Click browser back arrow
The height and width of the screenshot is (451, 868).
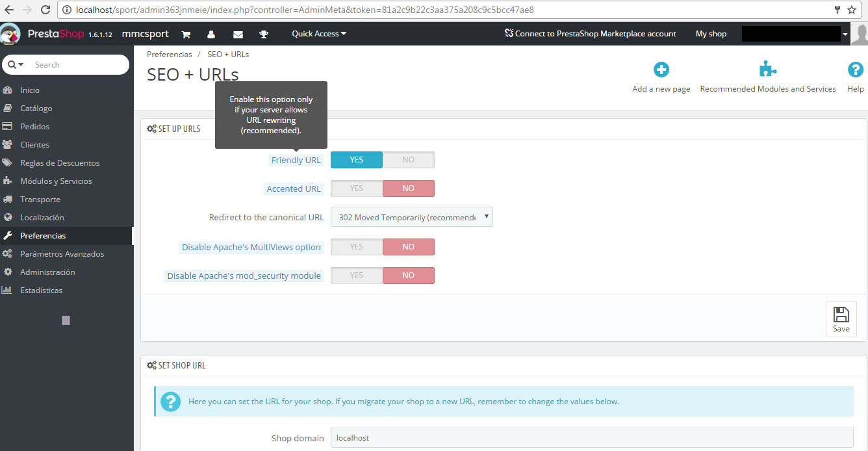tap(8, 10)
